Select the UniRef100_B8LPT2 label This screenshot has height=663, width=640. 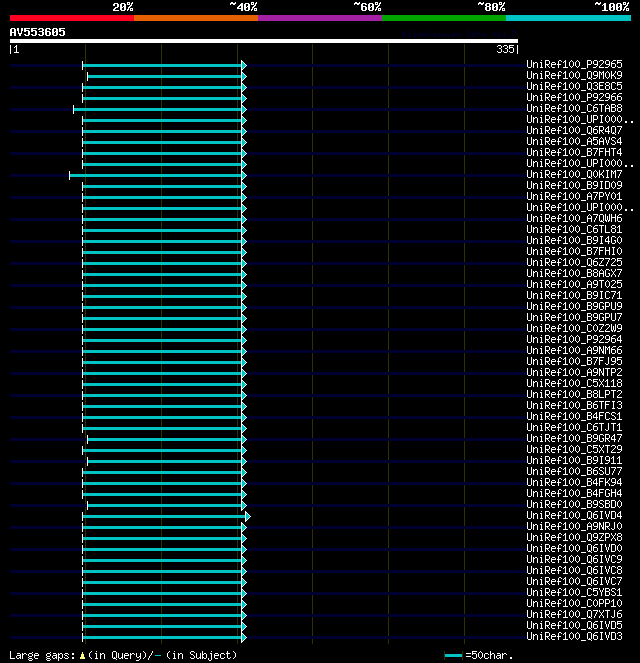coord(574,394)
